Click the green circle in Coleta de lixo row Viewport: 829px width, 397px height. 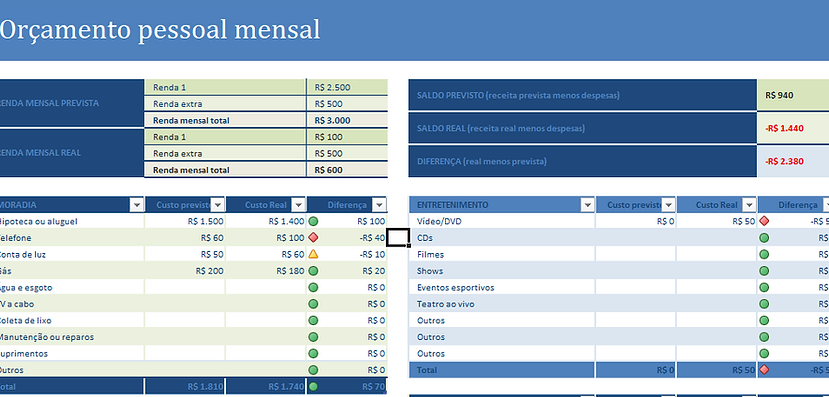313,320
